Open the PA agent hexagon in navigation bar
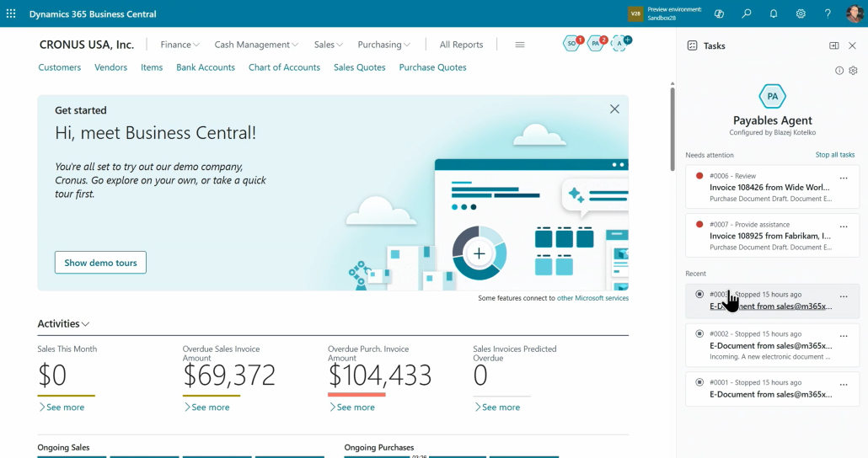Image resolution: width=868 pixels, height=458 pixels. point(596,43)
